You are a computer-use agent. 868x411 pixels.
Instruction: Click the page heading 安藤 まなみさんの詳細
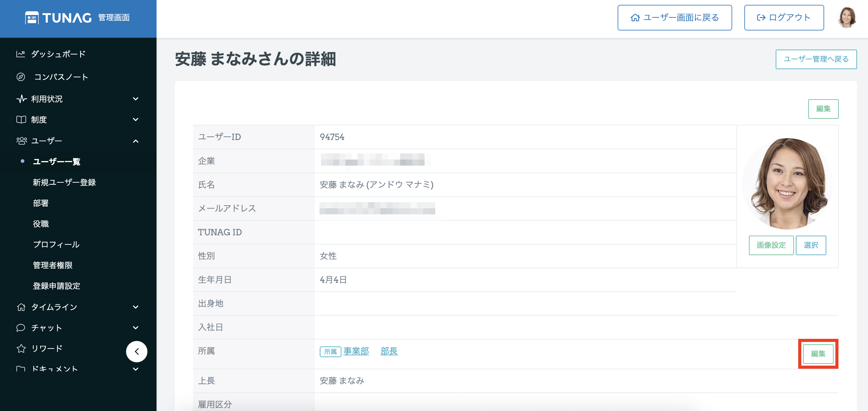(255, 59)
